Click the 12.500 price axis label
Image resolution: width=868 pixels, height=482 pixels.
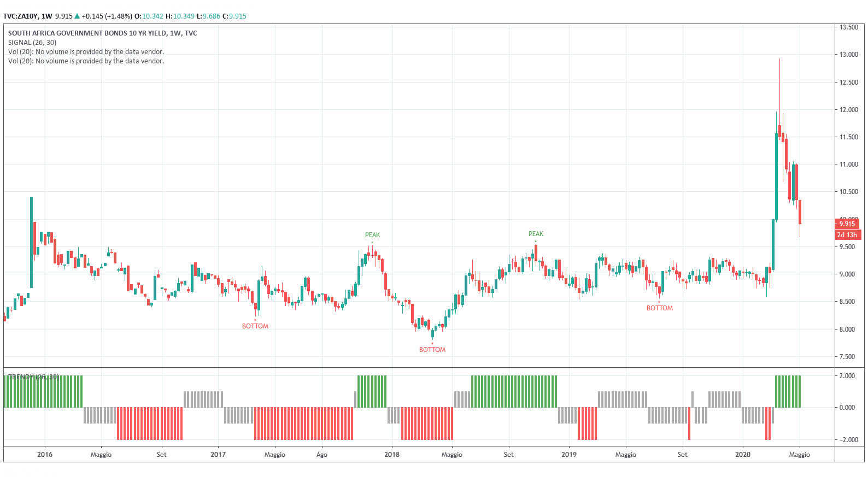point(849,83)
